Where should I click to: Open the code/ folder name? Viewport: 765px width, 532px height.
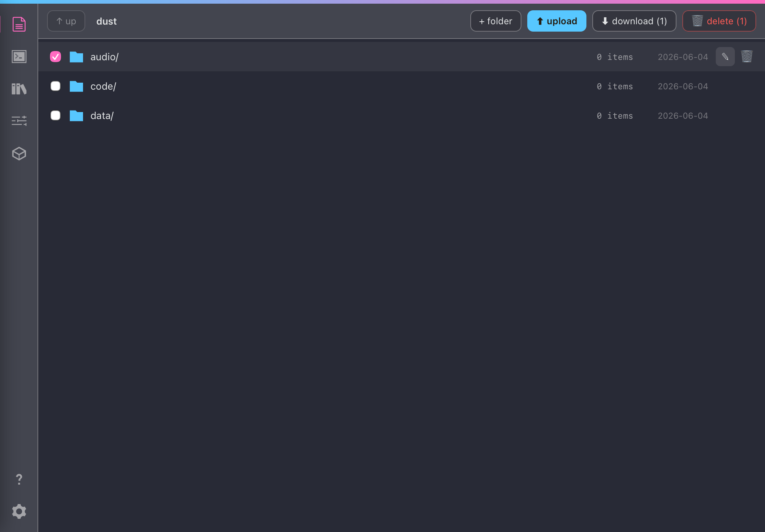tap(103, 86)
